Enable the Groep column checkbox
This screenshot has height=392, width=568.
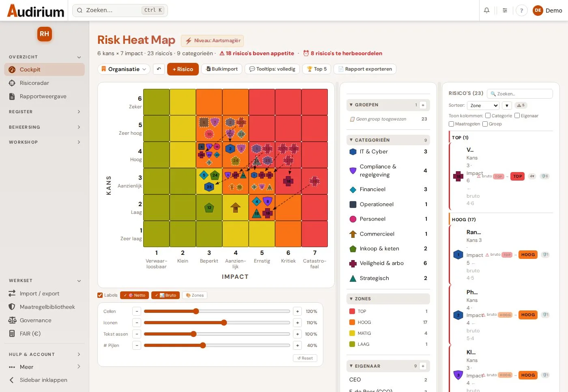click(485, 124)
